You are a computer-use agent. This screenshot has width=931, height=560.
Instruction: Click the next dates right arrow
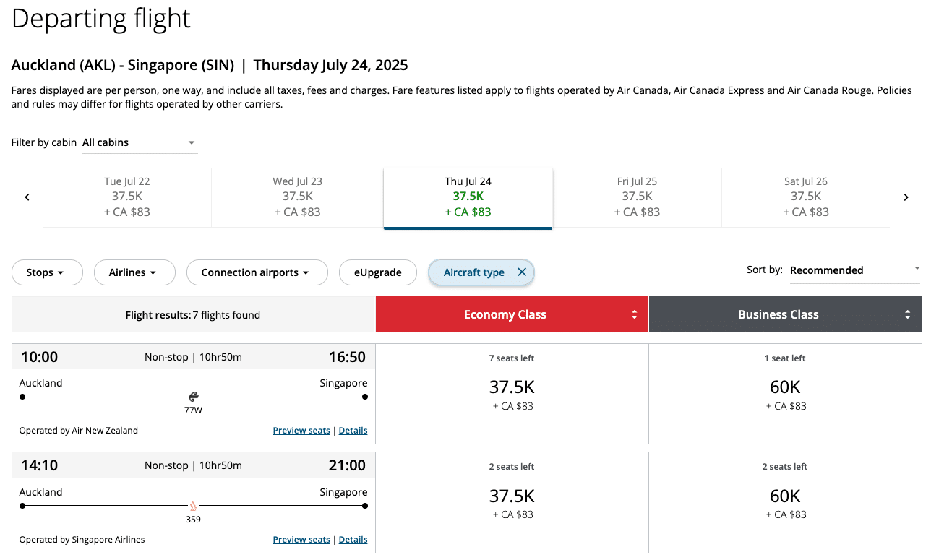point(906,197)
